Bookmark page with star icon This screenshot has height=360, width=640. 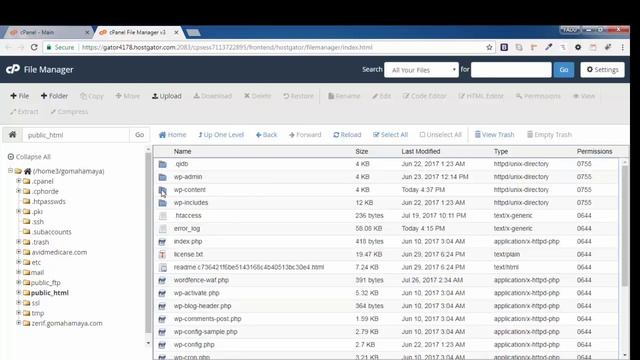pos(489,47)
